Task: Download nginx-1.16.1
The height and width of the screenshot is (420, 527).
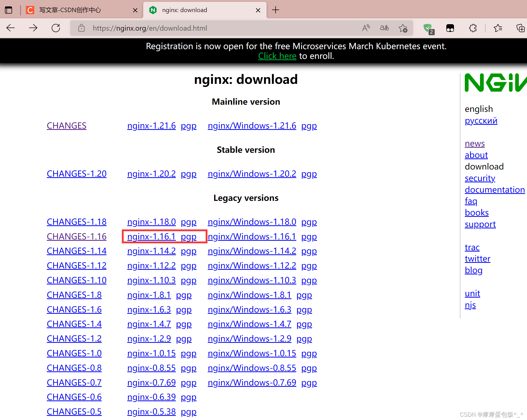Action: point(151,236)
